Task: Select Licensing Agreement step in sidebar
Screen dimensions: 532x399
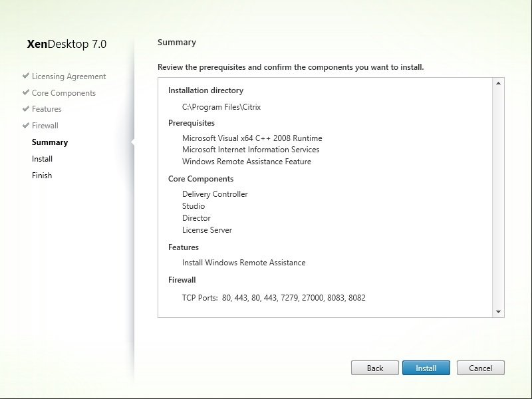Action: (69, 76)
